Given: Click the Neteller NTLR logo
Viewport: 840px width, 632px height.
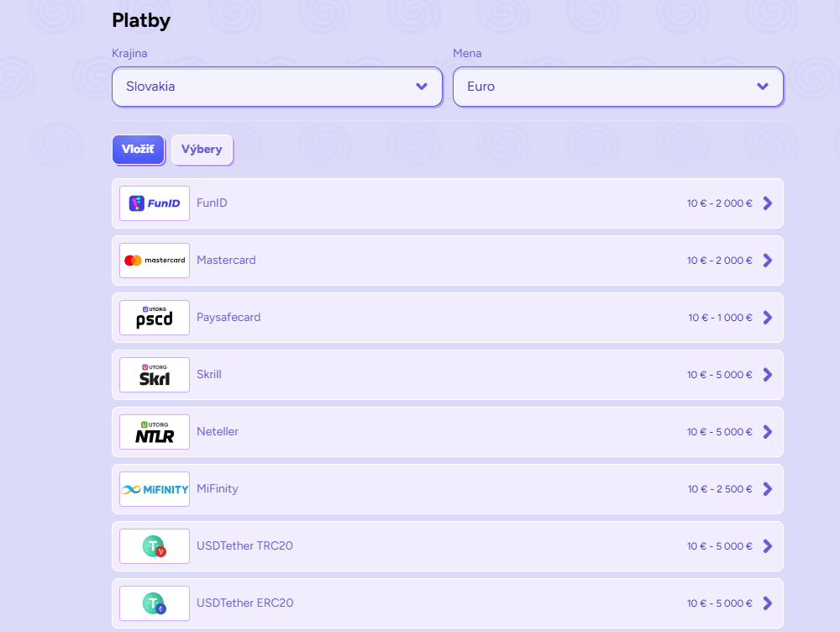Looking at the screenshot, I should (x=155, y=432).
